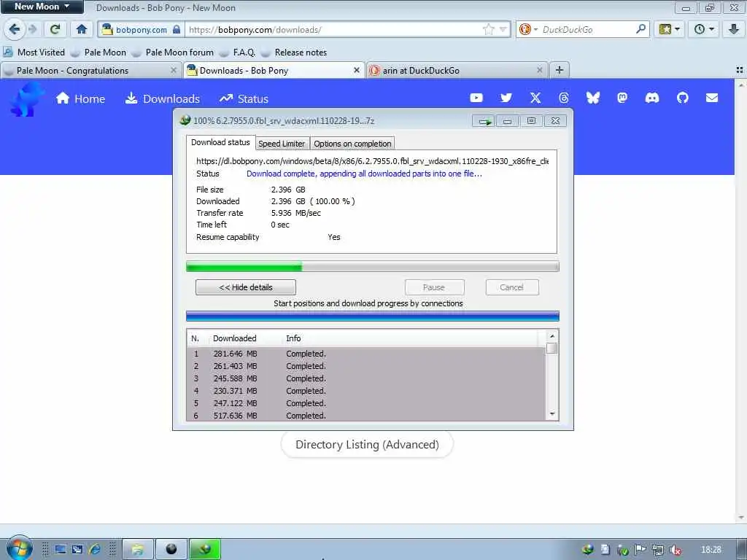Click Show desktop quick launch icon
The image size is (747, 560).
(61, 550)
